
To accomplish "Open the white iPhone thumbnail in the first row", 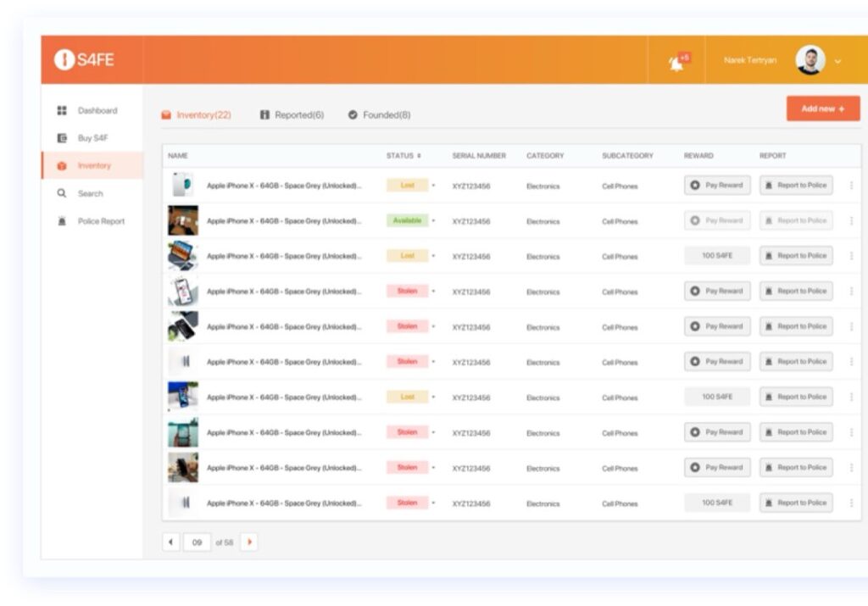I will (x=183, y=185).
